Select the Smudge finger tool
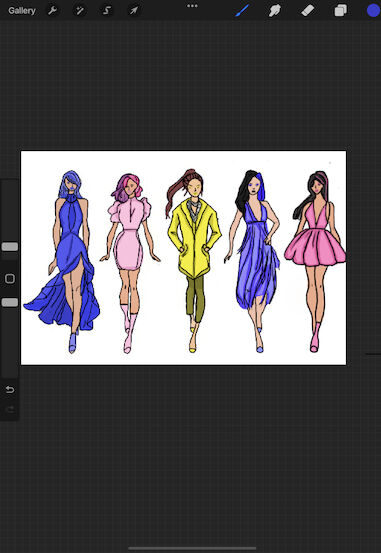 pos(275,11)
